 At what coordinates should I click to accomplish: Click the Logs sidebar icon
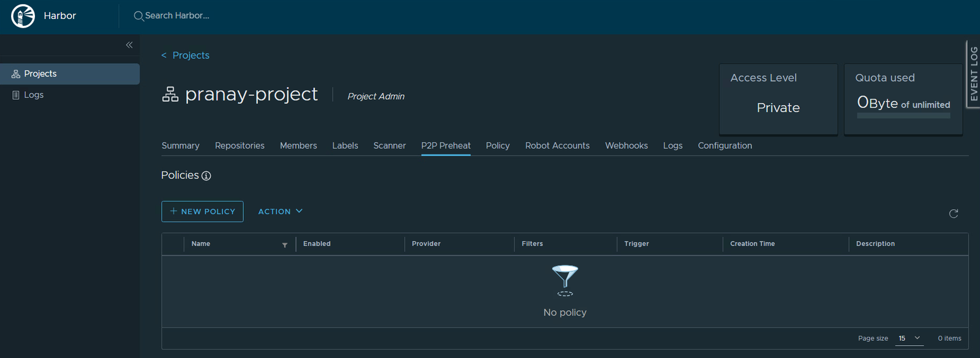(x=16, y=95)
